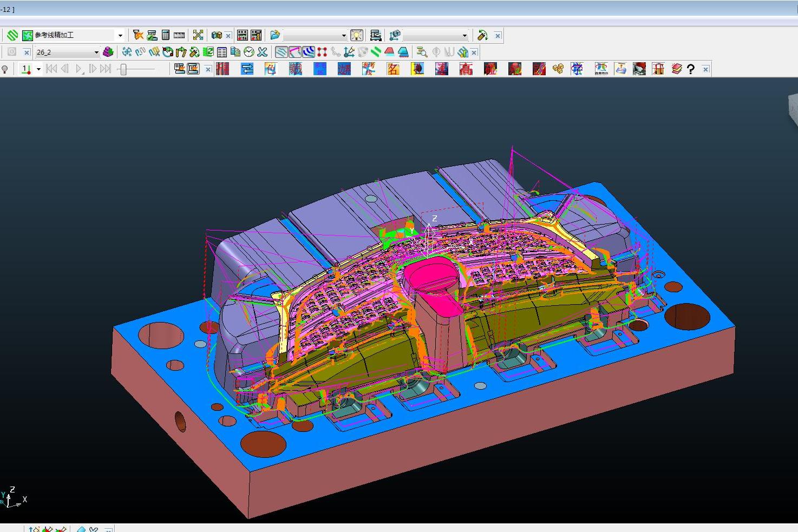Viewport: 798px width, 532px height.
Task: Toggle the small bulb at simulation toolbar start
Action: tap(5, 69)
